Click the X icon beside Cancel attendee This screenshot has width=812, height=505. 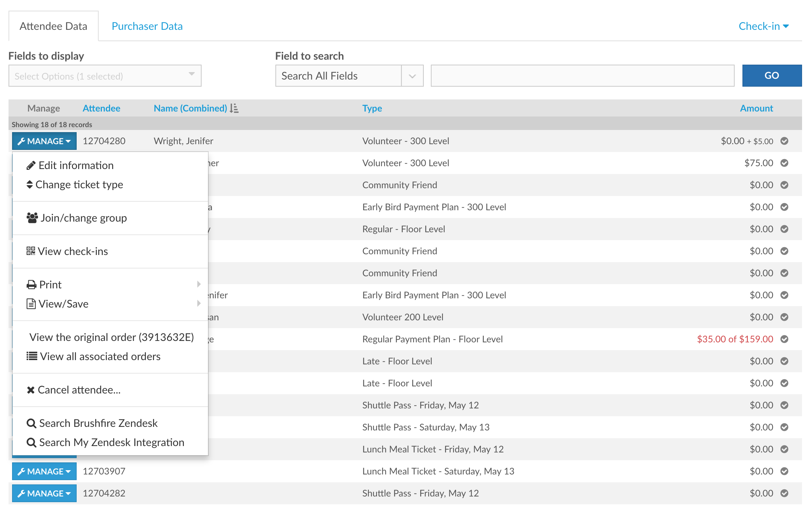[x=31, y=390]
